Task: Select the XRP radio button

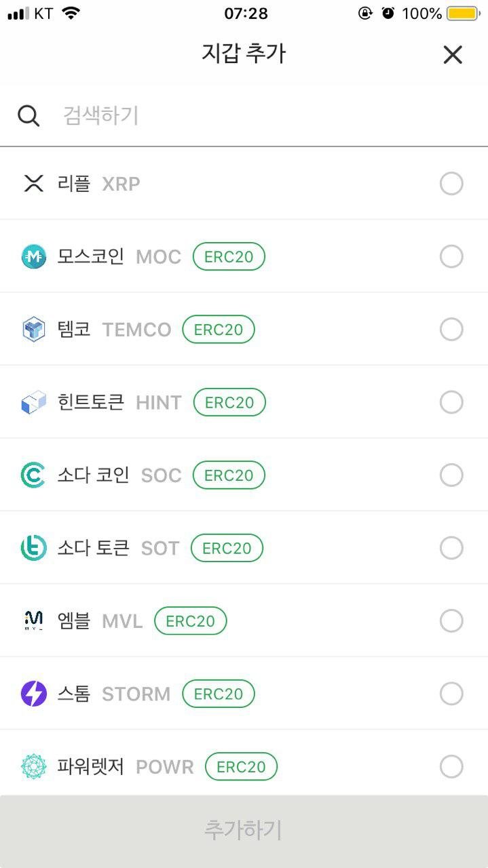Action: (x=451, y=183)
